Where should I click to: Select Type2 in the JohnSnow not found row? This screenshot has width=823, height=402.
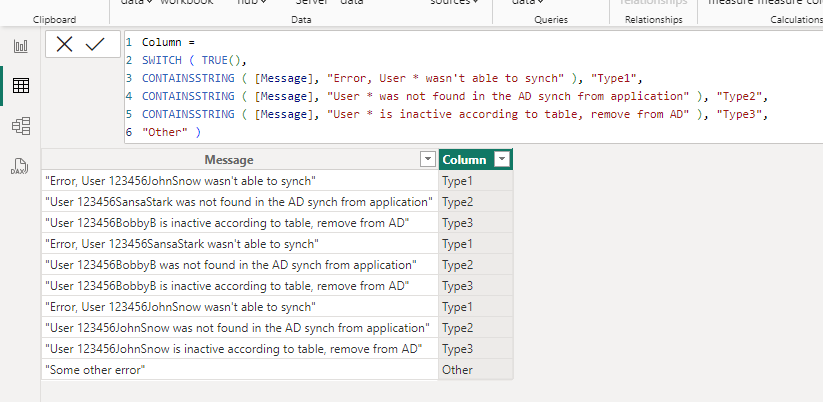[476, 327]
